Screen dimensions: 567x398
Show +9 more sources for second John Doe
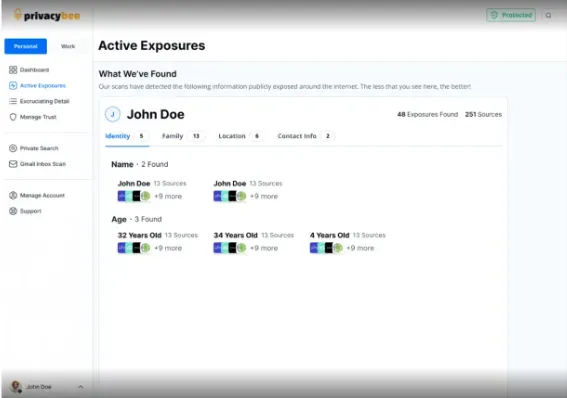[264, 197]
